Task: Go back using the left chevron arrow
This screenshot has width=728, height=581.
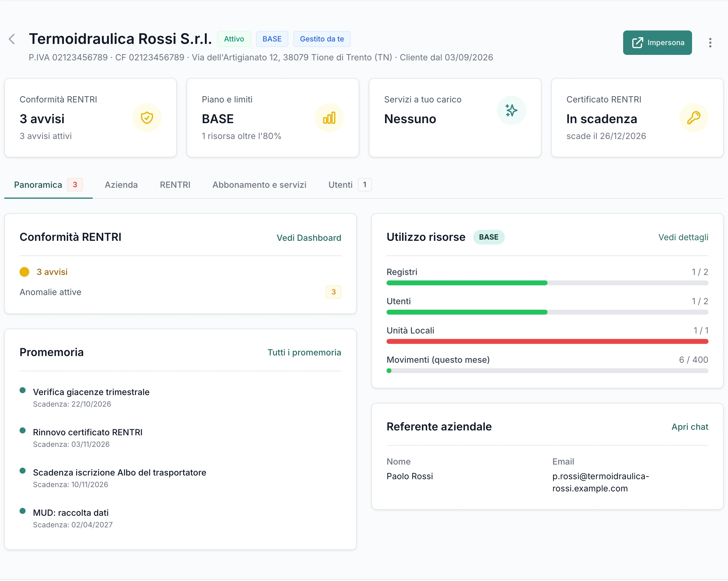Action: tap(12, 39)
